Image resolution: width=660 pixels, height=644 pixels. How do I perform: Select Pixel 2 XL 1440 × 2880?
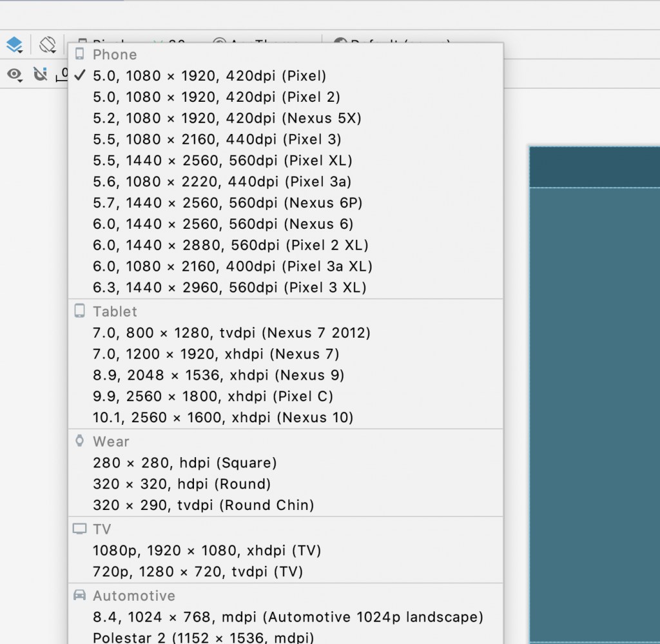click(286, 245)
